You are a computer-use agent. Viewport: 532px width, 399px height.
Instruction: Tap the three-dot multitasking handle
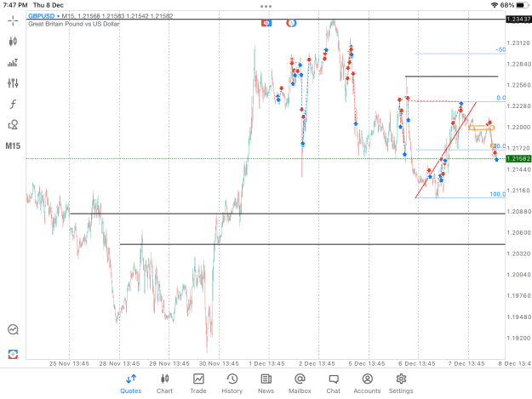pos(266,6)
